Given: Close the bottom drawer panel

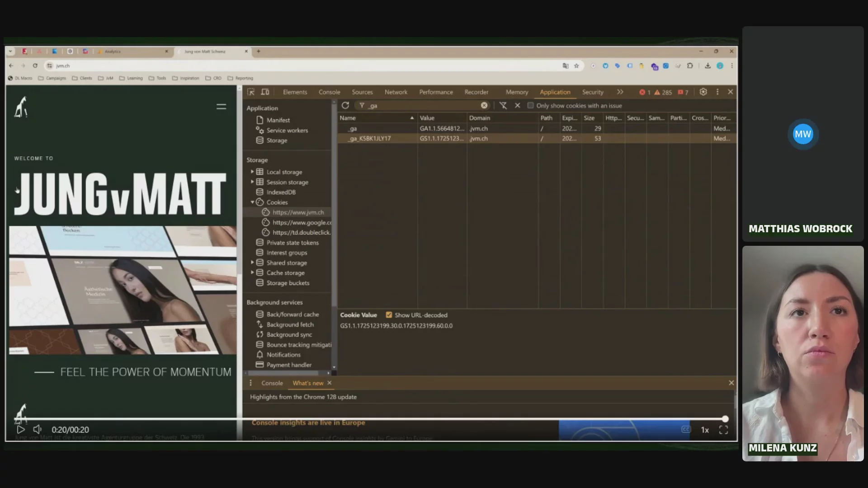Looking at the screenshot, I should point(731,383).
